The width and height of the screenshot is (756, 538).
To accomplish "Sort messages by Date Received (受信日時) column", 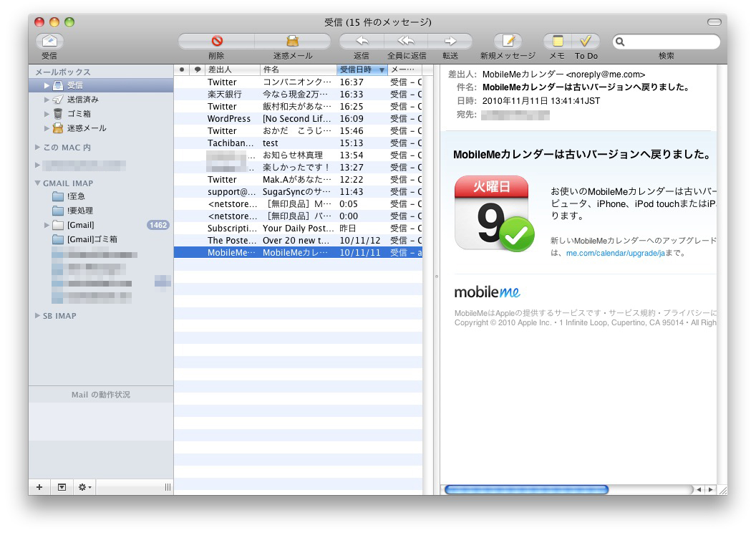I will 360,69.
